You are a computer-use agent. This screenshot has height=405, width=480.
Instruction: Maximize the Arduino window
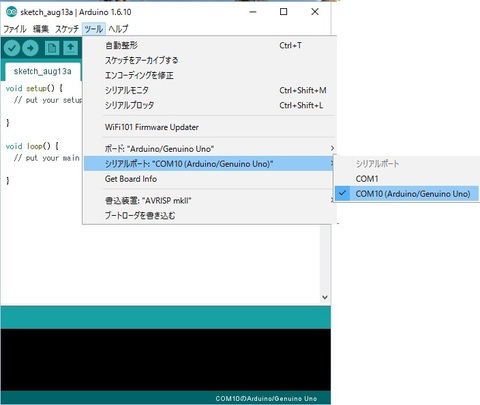(x=284, y=12)
